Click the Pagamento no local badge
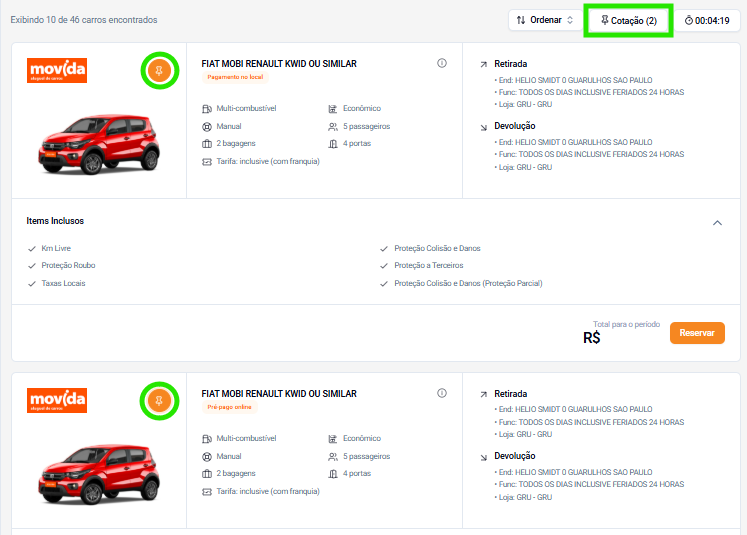This screenshot has width=747, height=535. [235, 77]
